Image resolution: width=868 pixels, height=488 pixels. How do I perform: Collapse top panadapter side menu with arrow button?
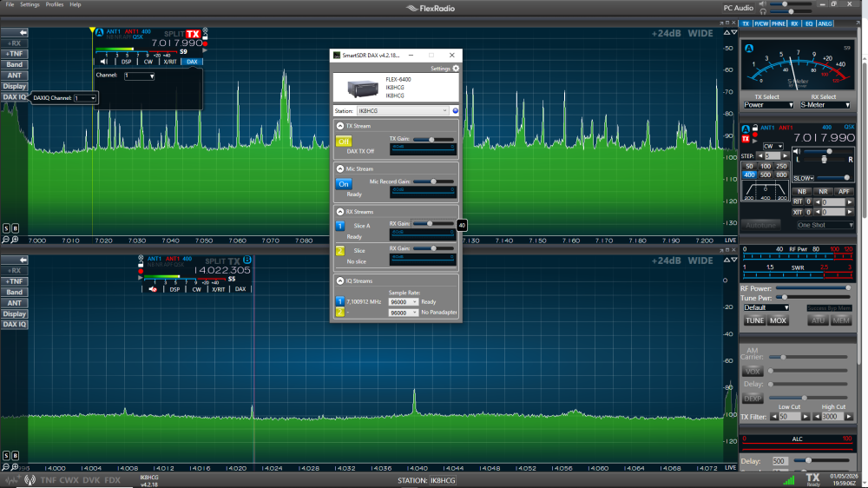[15, 33]
